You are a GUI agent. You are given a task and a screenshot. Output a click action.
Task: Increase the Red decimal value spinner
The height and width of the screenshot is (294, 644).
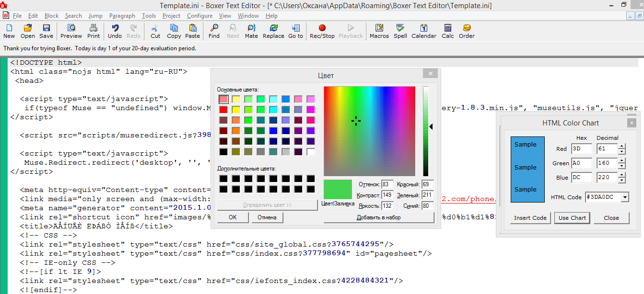point(622,147)
